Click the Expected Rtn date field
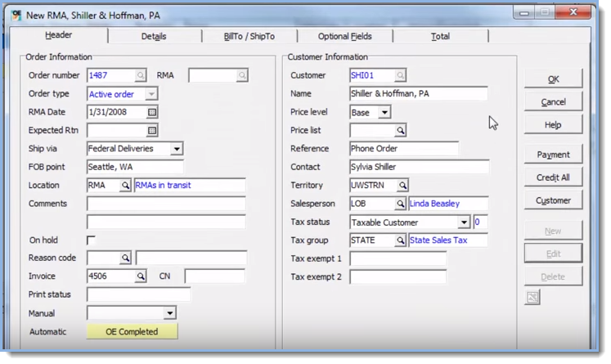611x364 pixels. point(117,131)
